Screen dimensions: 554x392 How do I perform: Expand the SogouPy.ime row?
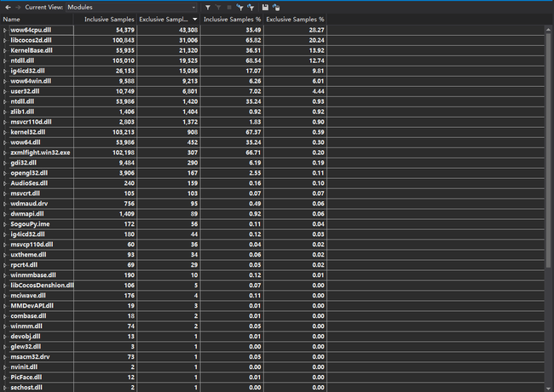(x=5, y=225)
